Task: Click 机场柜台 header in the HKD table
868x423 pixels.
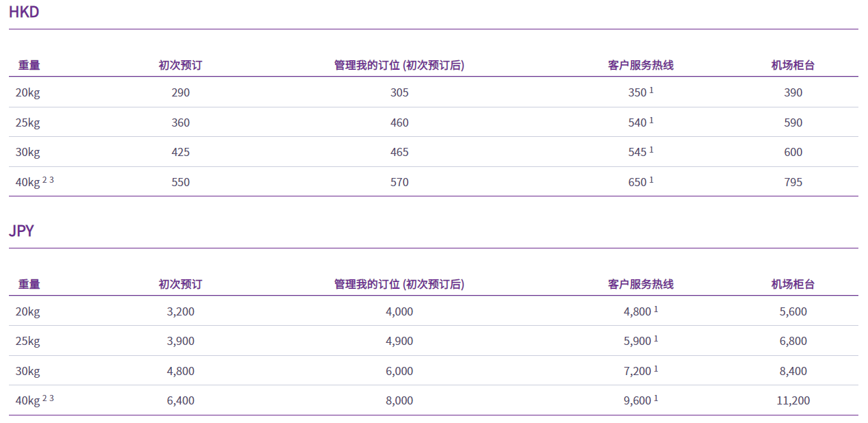Action: click(x=793, y=65)
